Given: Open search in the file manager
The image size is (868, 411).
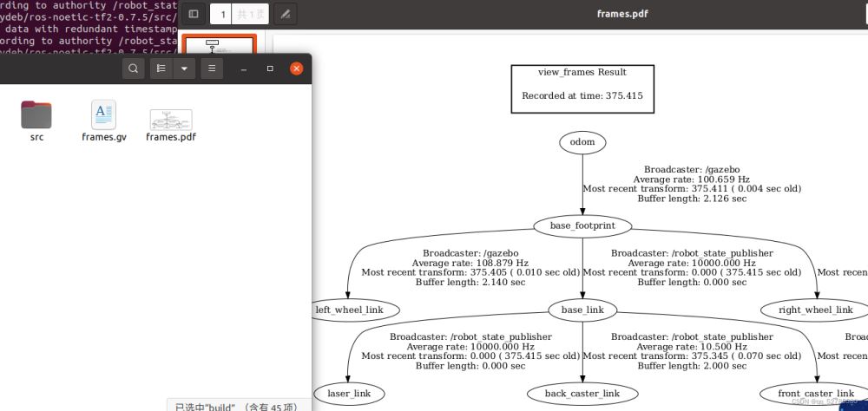Looking at the screenshot, I should tap(133, 68).
